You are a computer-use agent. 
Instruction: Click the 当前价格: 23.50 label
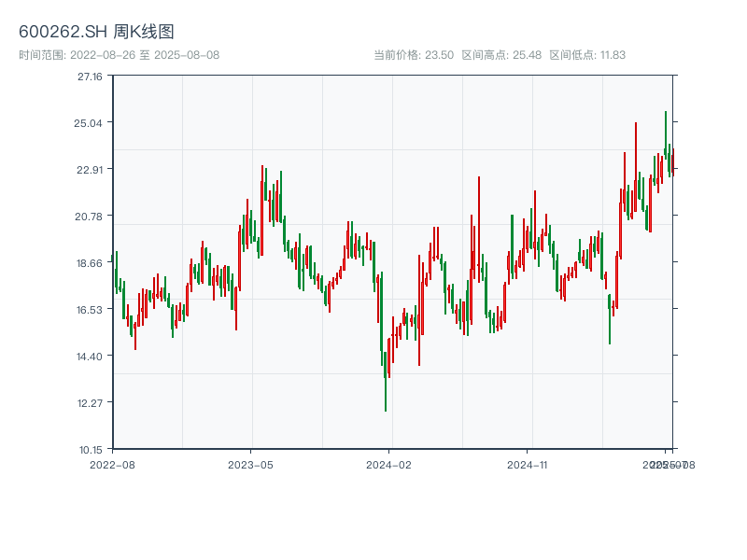pyautogui.click(x=414, y=55)
